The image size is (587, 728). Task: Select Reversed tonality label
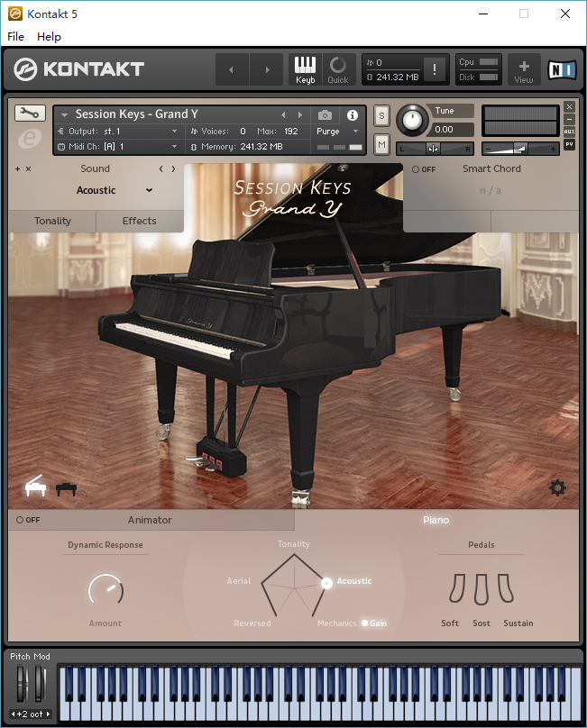pos(252,623)
